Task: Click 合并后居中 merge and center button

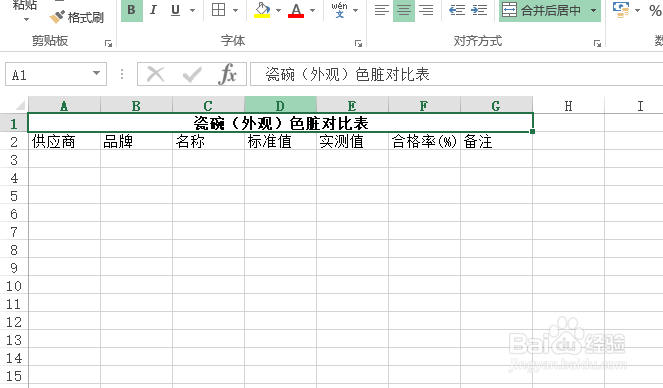Action: point(542,10)
